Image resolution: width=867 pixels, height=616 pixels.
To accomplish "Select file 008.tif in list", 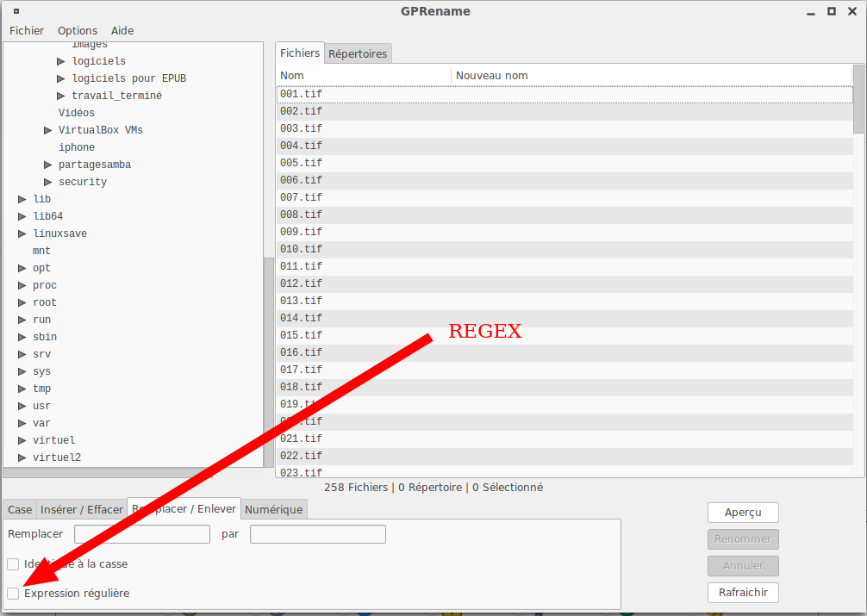I will point(564,215).
